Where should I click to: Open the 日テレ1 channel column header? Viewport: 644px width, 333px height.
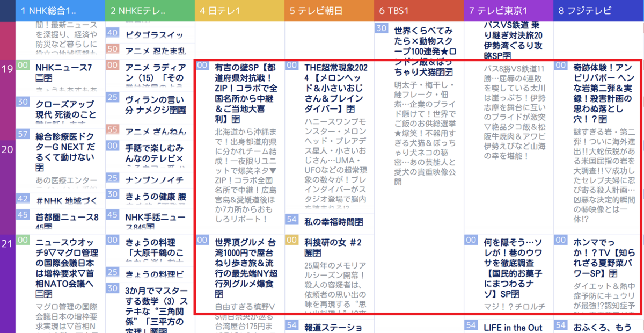239,11
